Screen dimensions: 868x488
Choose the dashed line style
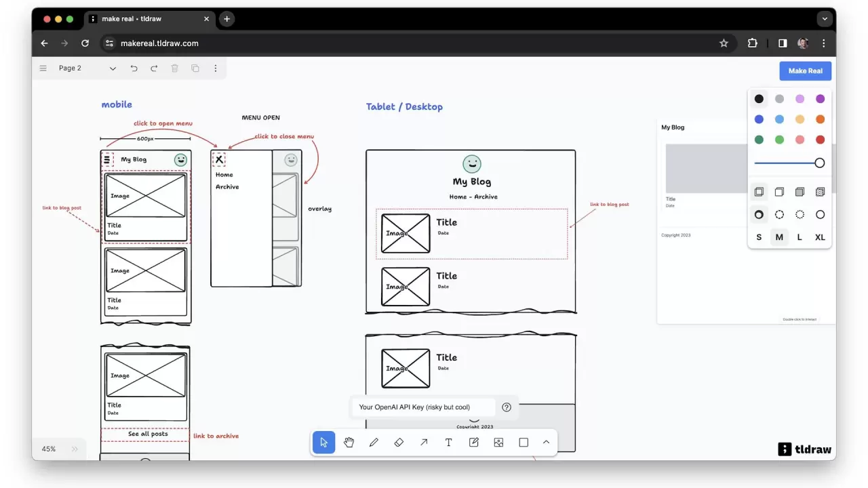(x=779, y=215)
